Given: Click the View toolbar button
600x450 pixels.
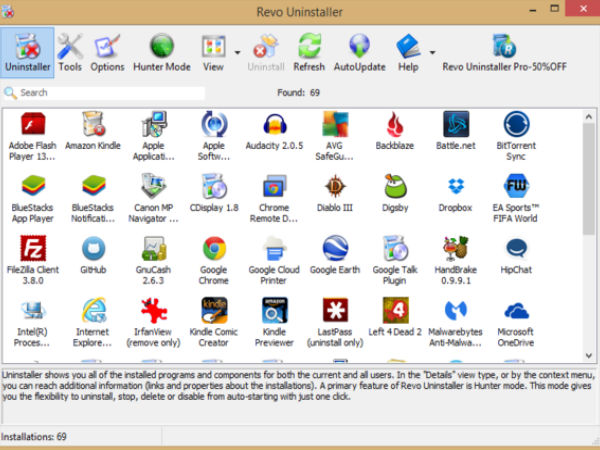Looking at the screenshot, I should [x=213, y=52].
